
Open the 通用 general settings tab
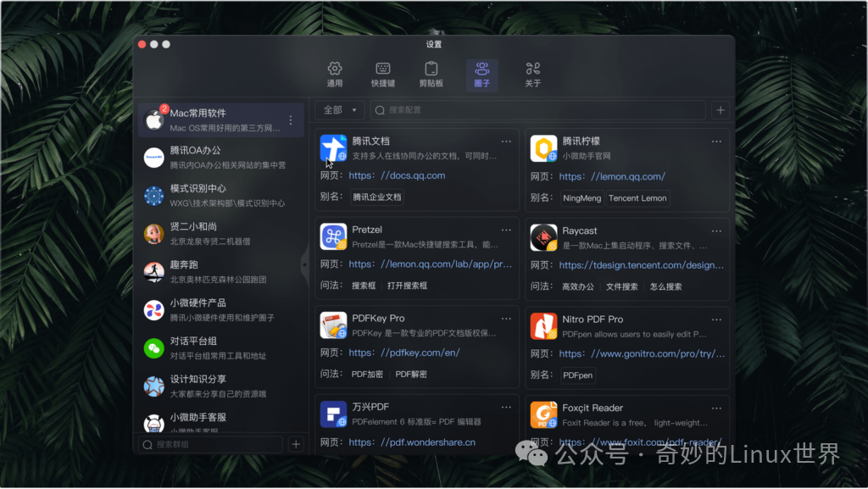pos(334,75)
